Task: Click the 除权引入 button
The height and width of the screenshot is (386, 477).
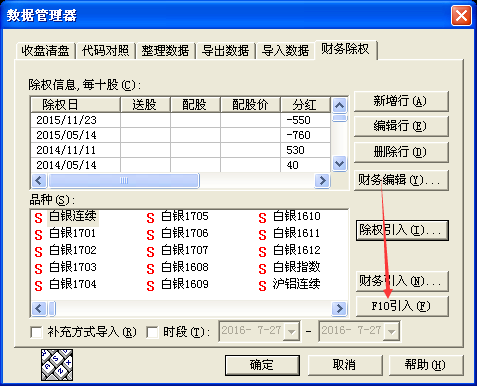Action: pos(402,230)
